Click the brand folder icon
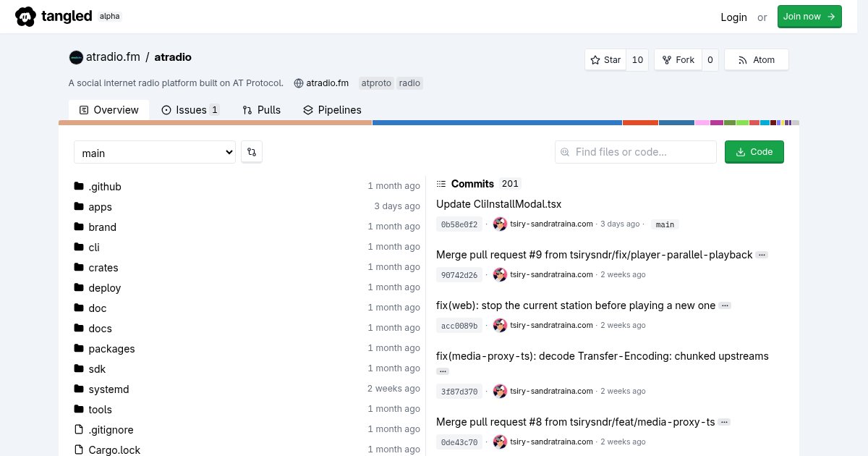868x456 pixels. (x=79, y=227)
